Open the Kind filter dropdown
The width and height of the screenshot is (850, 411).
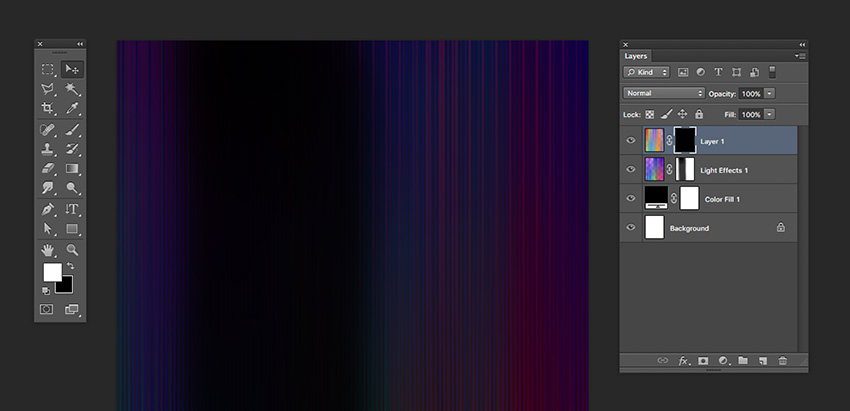(646, 72)
